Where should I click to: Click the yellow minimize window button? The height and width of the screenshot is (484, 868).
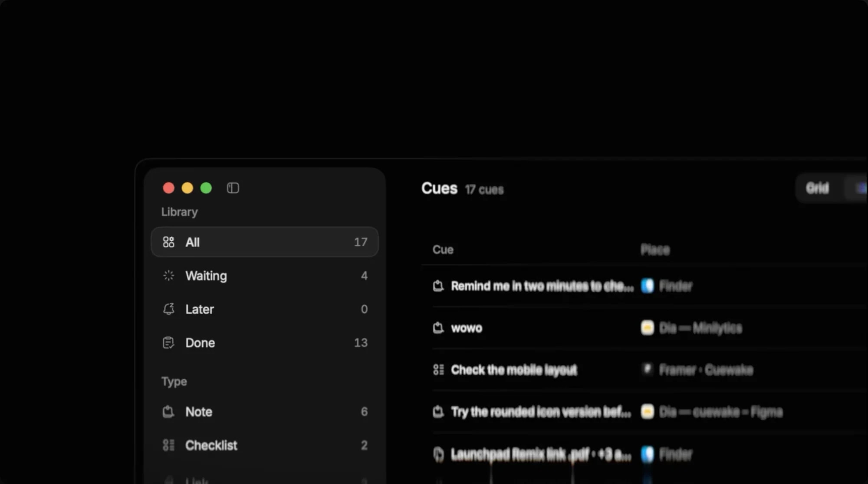click(187, 188)
